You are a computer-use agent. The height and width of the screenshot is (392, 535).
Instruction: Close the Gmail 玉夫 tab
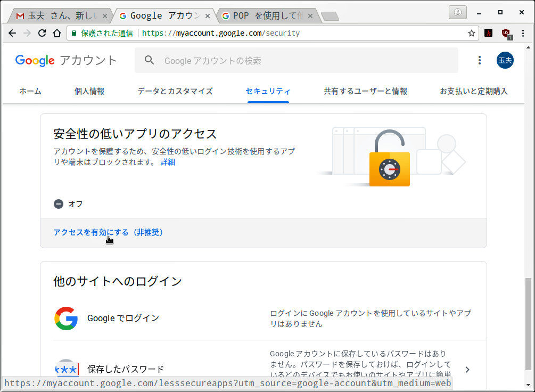coord(105,16)
